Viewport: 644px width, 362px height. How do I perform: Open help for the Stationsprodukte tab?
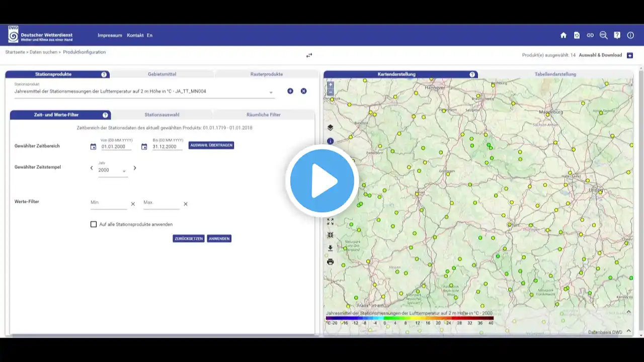pyautogui.click(x=104, y=74)
